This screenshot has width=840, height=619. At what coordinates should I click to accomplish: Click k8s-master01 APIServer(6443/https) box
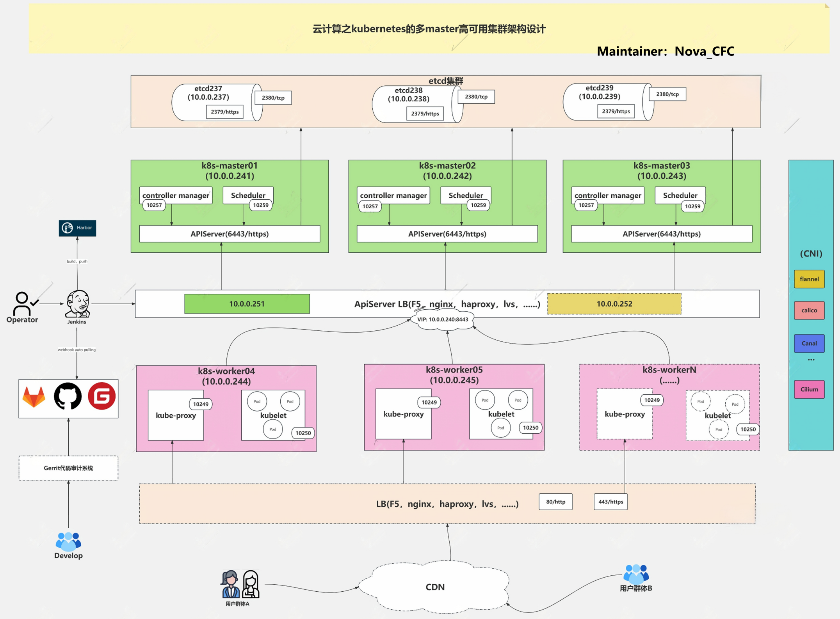230,234
